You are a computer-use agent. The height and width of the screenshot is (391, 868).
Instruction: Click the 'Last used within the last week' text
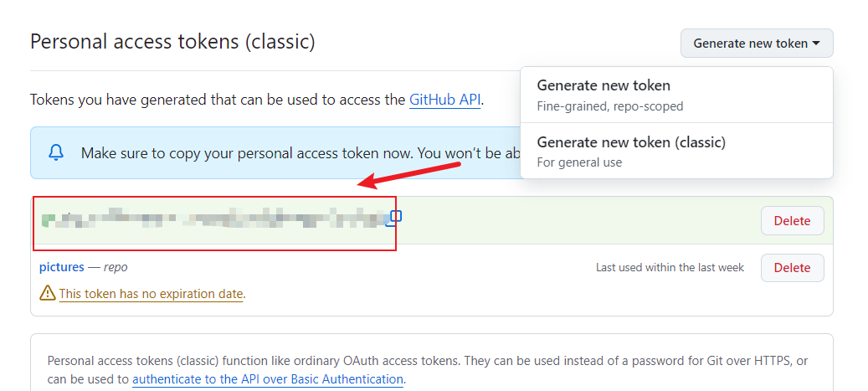[670, 268]
